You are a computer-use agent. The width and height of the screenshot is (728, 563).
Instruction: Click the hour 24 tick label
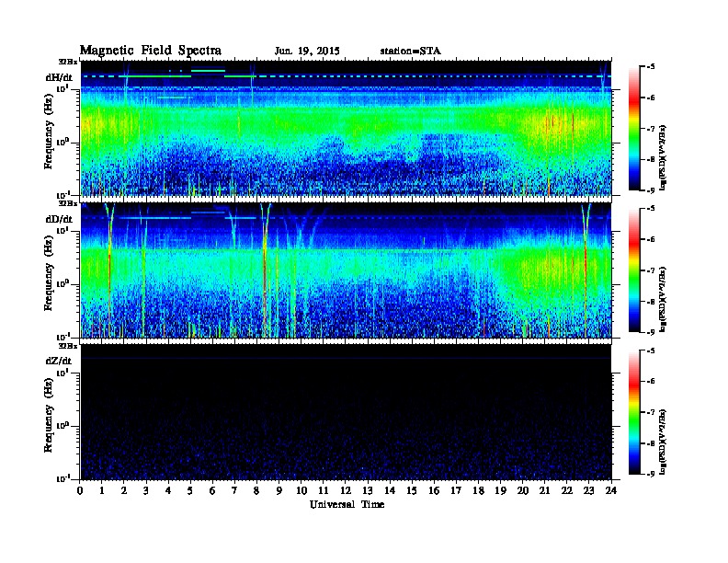coord(611,490)
